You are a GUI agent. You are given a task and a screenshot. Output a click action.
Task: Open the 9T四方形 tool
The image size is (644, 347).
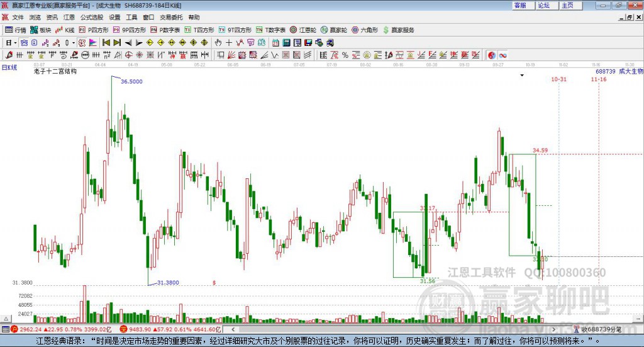[235, 30]
